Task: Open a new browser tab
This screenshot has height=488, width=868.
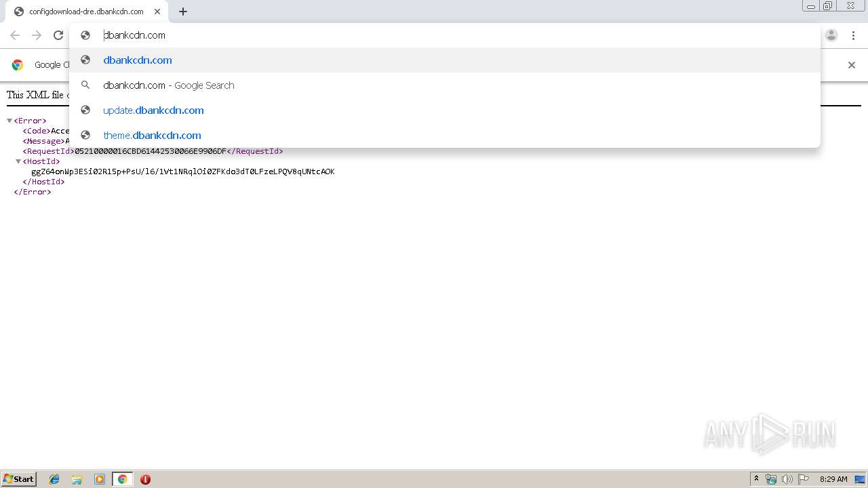Action: pos(183,12)
